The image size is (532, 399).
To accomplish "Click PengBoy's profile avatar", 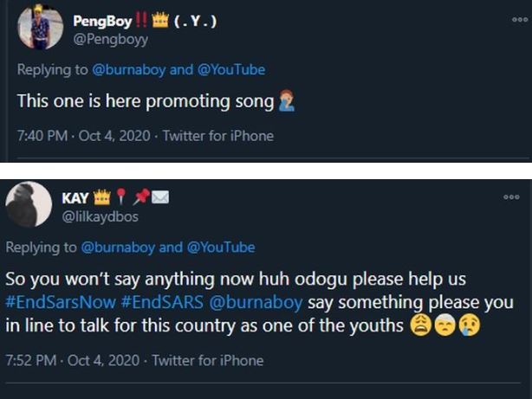I will pos(40,28).
